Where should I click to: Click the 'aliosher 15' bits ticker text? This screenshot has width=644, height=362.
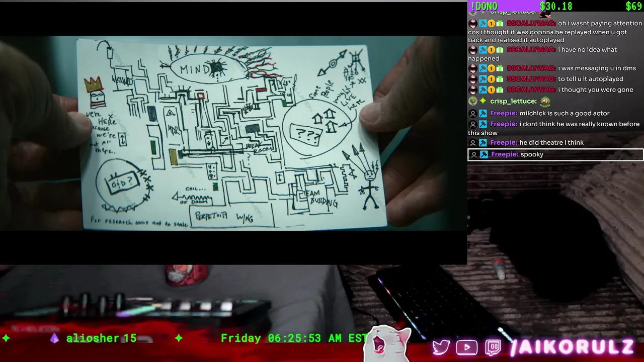tap(101, 338)
